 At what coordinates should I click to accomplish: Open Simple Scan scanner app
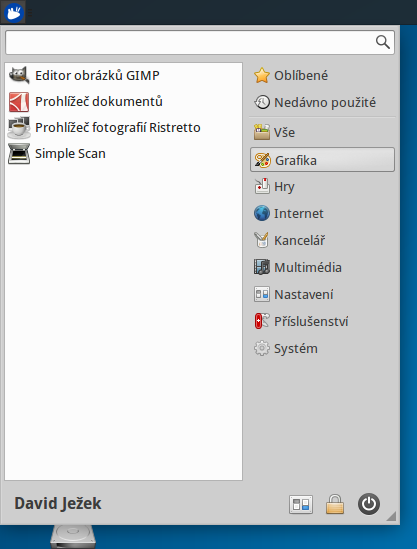tap(123, 153)
